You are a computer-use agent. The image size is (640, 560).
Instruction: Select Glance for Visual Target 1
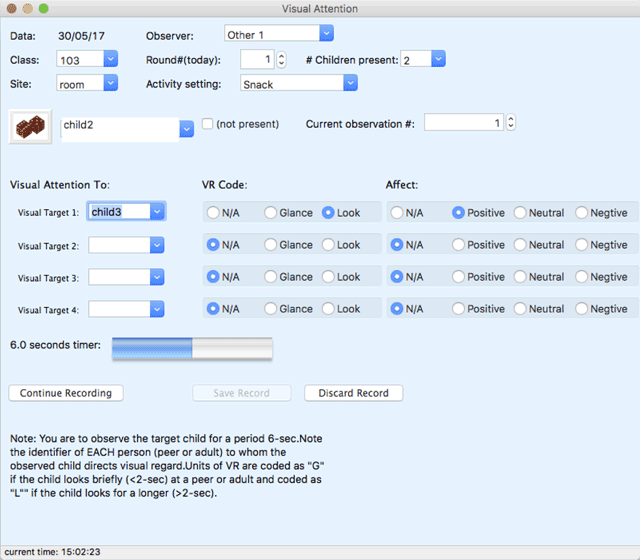point(271,213)
